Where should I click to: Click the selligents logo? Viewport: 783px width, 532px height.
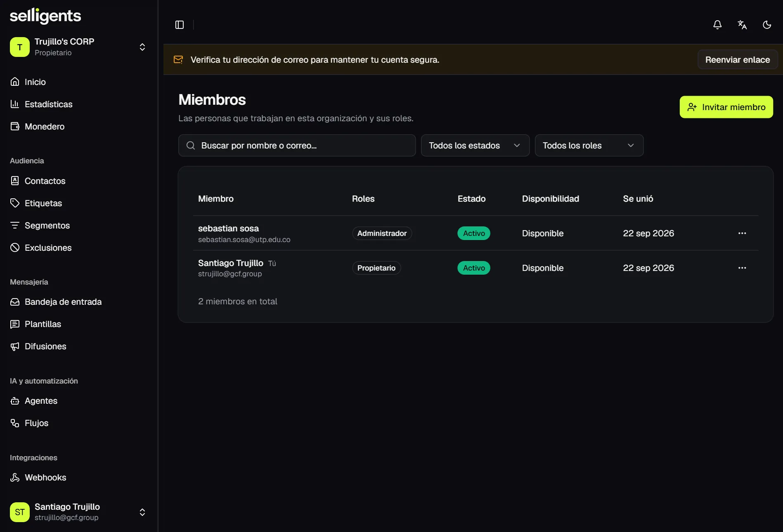click(45, 16)
